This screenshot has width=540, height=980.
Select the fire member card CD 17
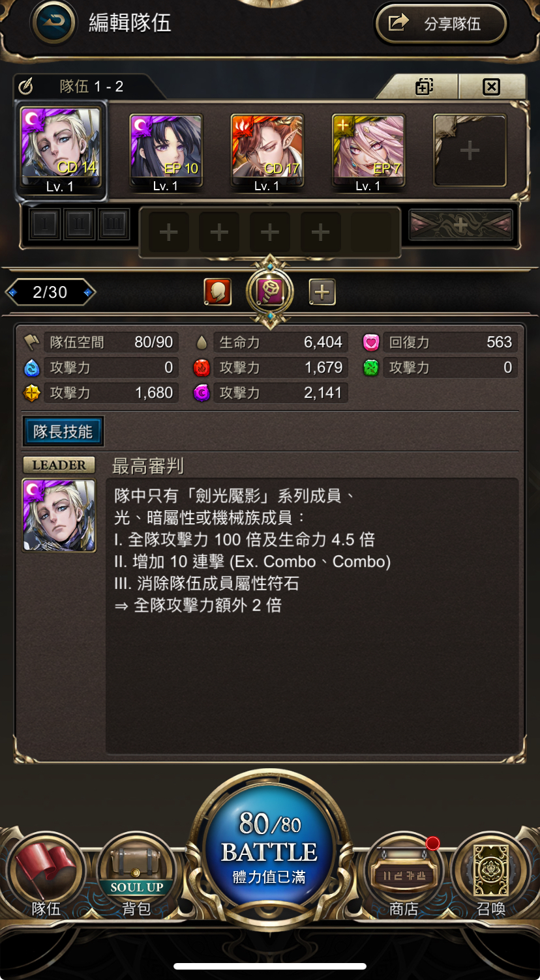(267, 152)
